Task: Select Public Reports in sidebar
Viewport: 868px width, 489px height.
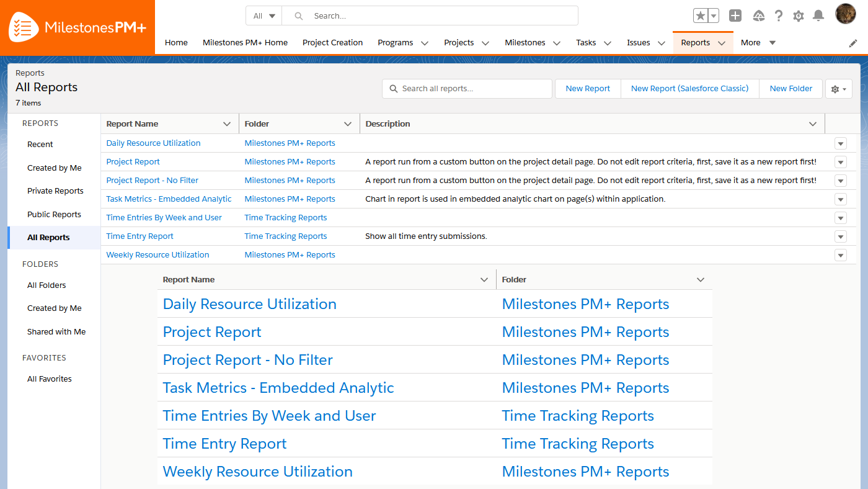Action: pyautogui.click(x=54, y=215)
